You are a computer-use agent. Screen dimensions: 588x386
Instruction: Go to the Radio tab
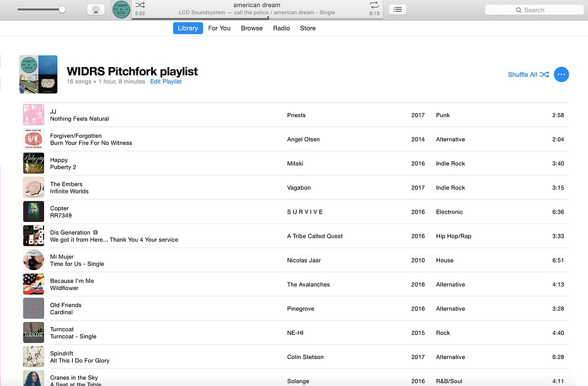click(281, 28)
